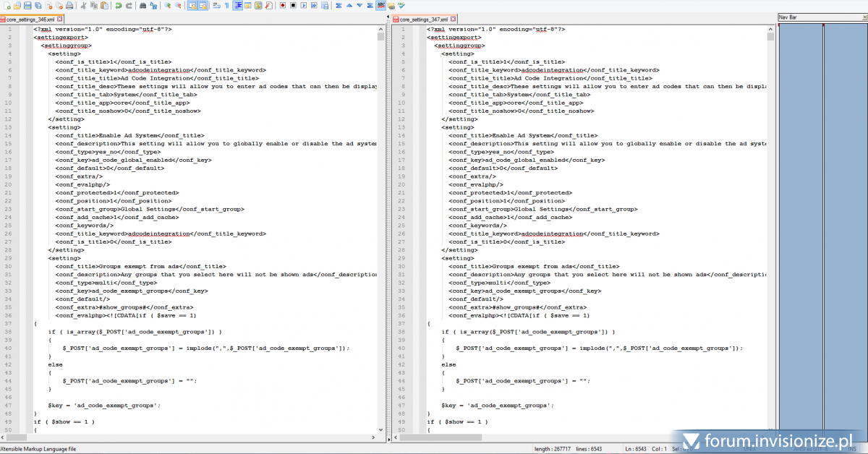Click the Play macro icon
The image size is (868, 454).
pyautogui.click(x=303, y=6)
